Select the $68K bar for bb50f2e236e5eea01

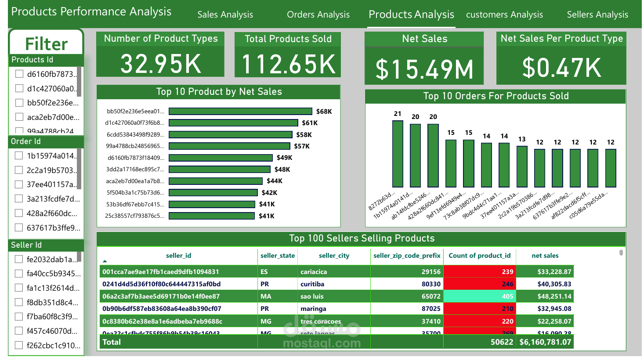point(240,112)
